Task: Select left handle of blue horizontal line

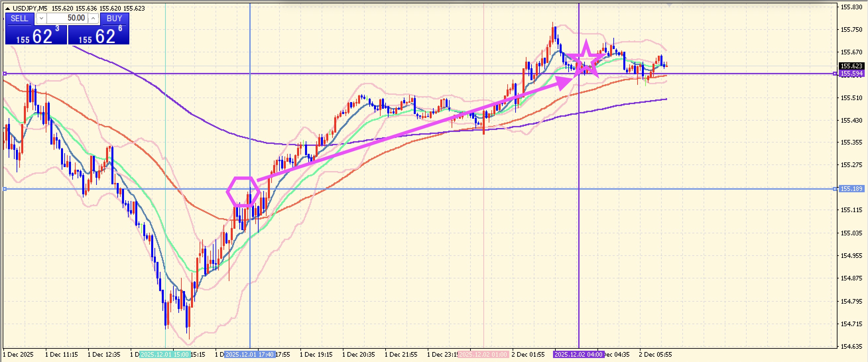Action: click(x=5, y=189)
